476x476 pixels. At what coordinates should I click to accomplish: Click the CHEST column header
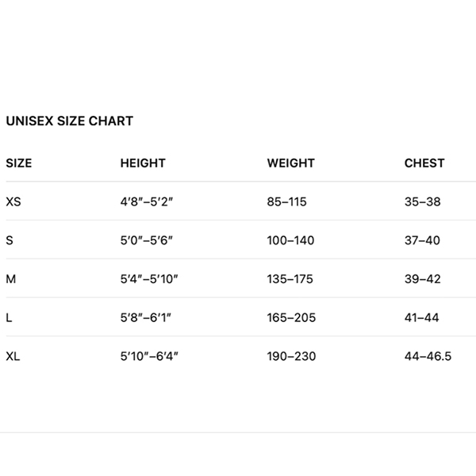pyautogui.click(x=424, y=163)
